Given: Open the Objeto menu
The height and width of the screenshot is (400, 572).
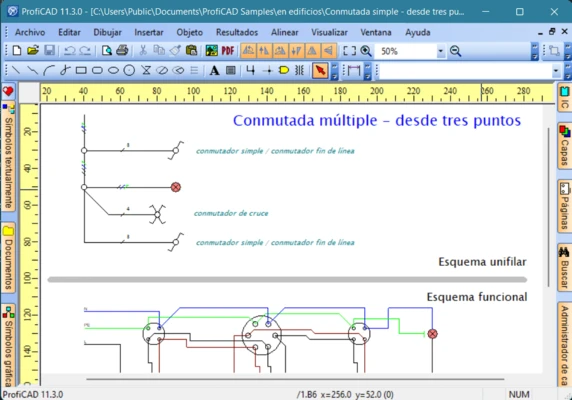Looking at the screenshot, I should coord(190,32).
